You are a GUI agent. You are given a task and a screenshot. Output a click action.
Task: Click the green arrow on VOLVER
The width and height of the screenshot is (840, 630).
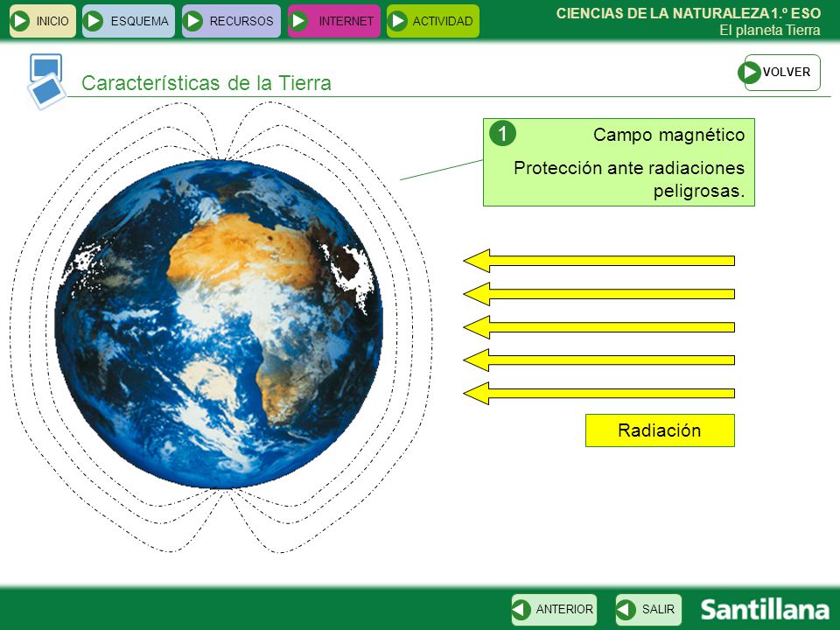coord(749,73)
